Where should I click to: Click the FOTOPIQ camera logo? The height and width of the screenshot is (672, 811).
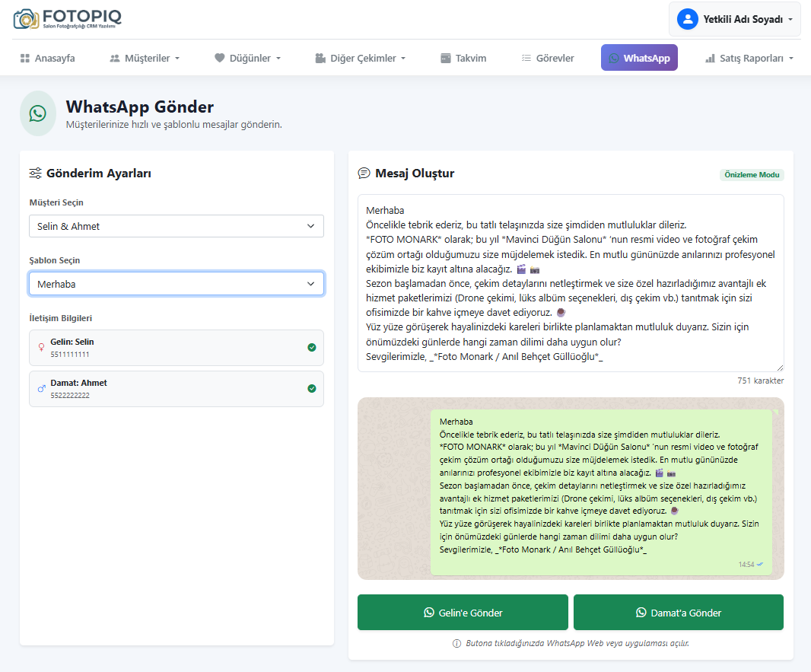click(26, 19)
